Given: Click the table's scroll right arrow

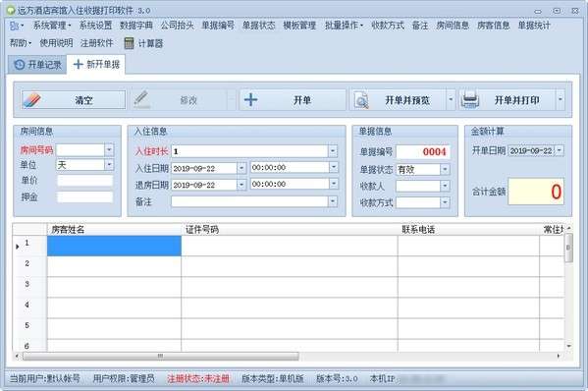Looking at the screenshot, I should click(x=559, y=356).
